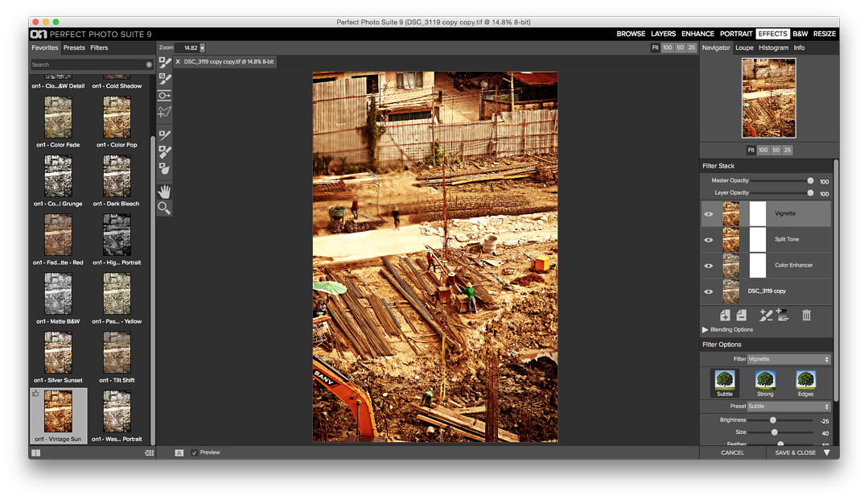Select the Masking Brush tool
This screenshot has height=500, width=868.
pyautogui.click(x=164, y=63)
